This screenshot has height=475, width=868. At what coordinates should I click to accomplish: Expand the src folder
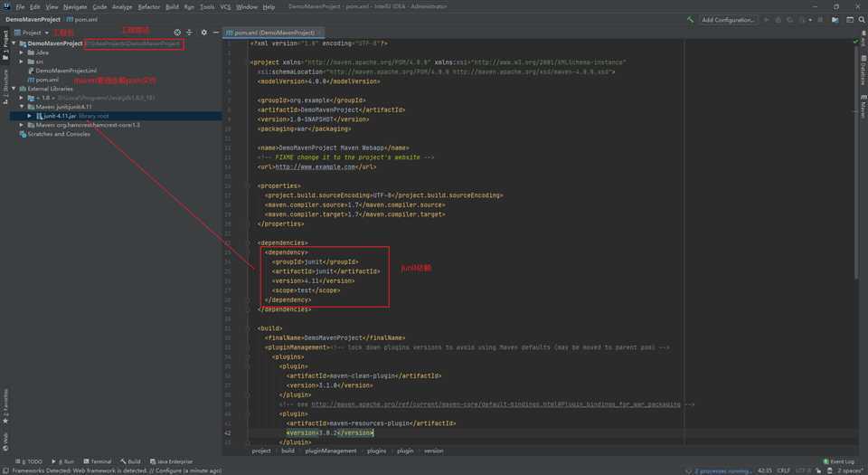click(x=22, y=62)
